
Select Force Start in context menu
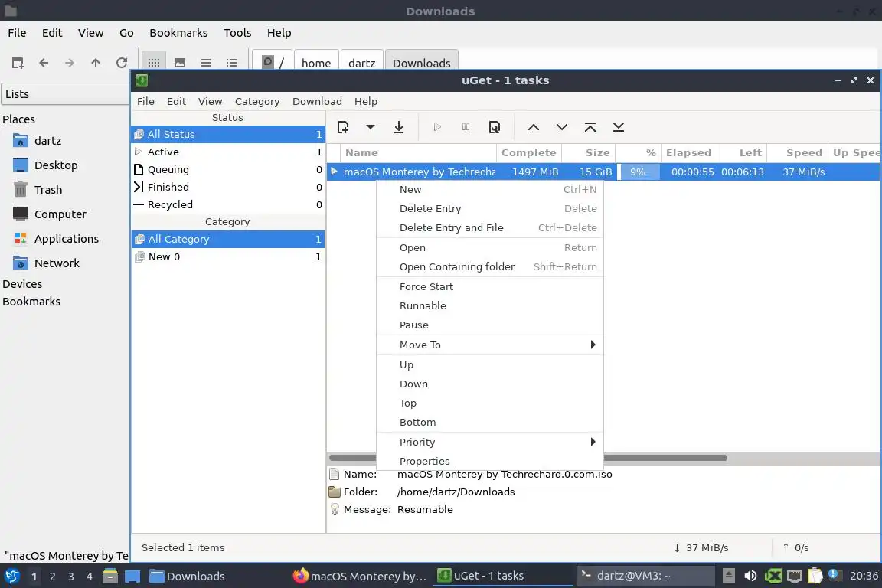point(489,286)
